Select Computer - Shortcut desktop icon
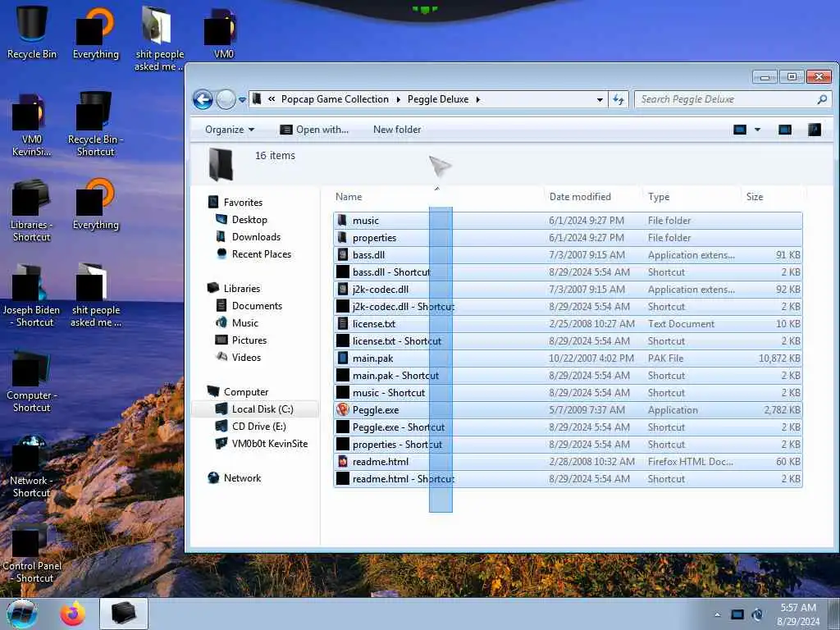The height and width of the screenshot is (630, 840). (31, 381)
